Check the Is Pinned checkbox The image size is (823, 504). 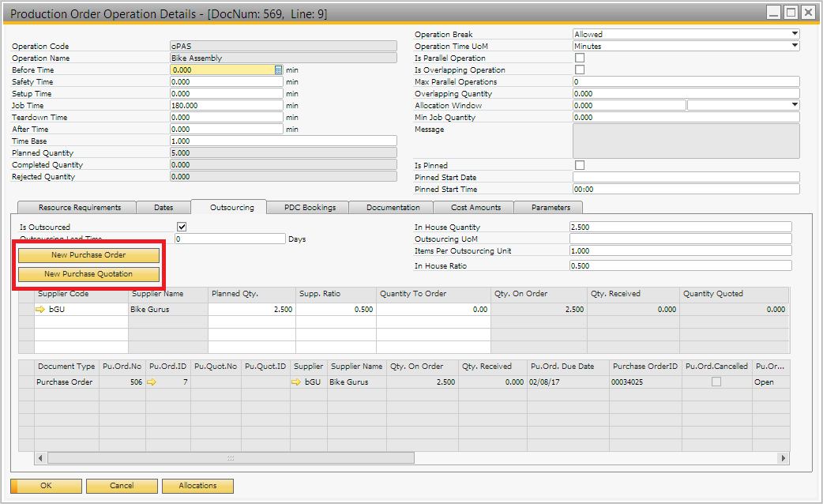tap(580, 166)
